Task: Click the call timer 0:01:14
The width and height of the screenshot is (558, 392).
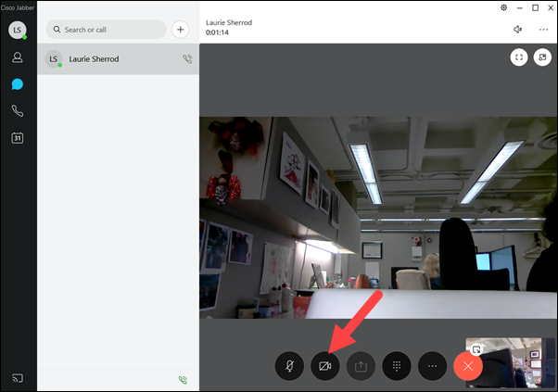Action: [217, 32]
